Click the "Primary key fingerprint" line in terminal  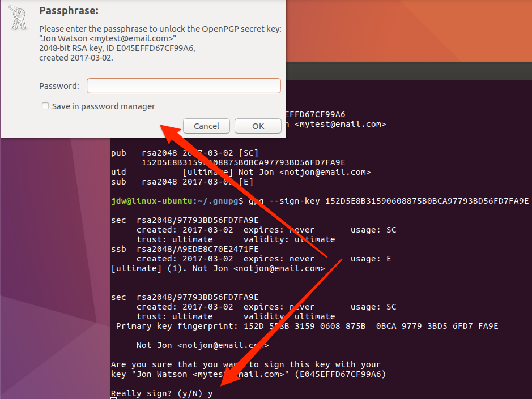[307, 326]
